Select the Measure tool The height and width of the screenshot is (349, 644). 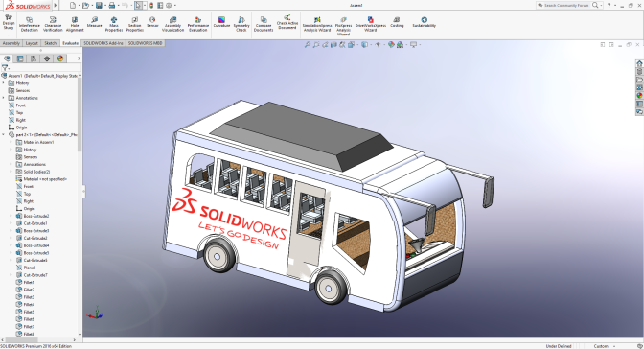click(x=95, y=22)
